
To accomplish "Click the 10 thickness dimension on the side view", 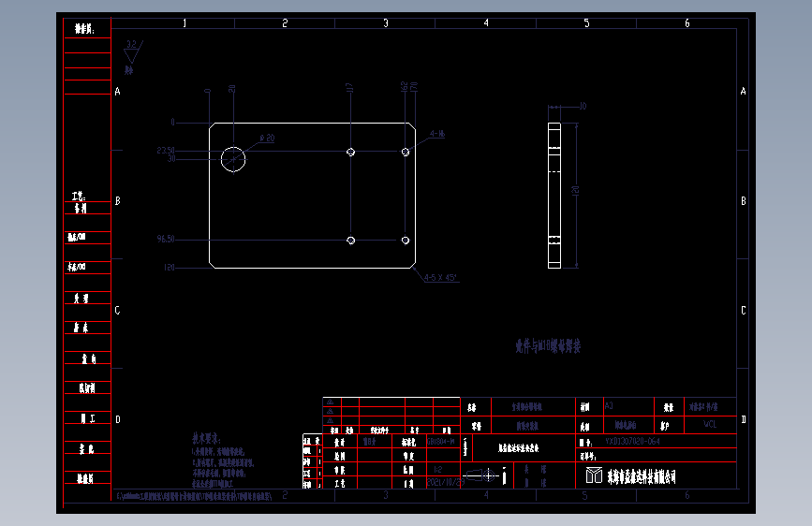I will [x=583, y=106].
